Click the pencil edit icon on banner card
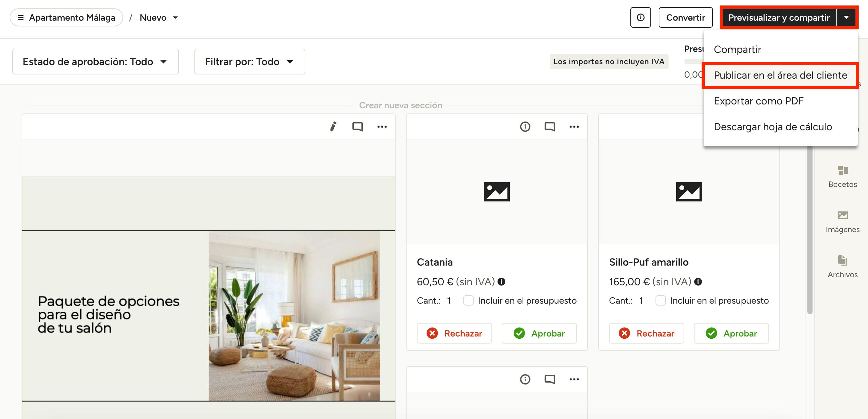 pyautogui.click(x=333, y=127)
